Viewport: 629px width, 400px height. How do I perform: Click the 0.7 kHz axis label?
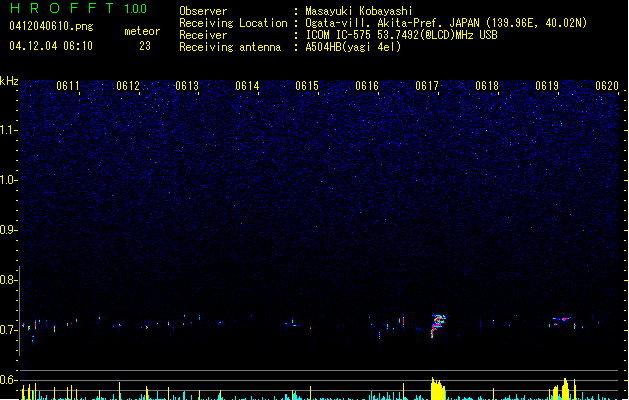8,330
